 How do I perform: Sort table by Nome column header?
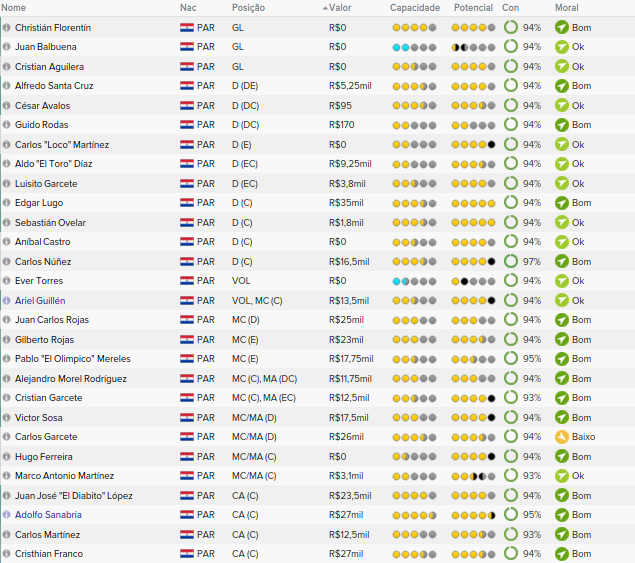coord(13,8)
